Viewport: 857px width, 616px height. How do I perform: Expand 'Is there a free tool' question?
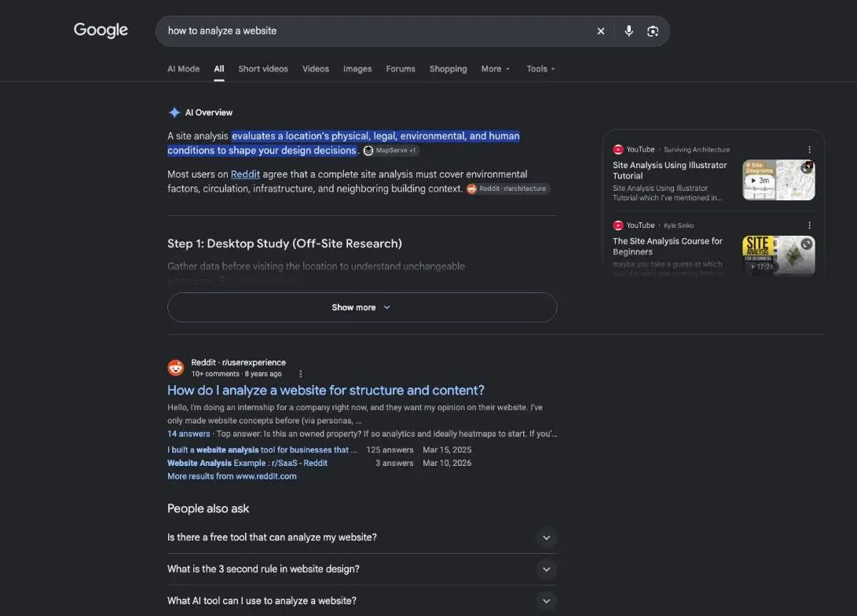click(362, 537)
